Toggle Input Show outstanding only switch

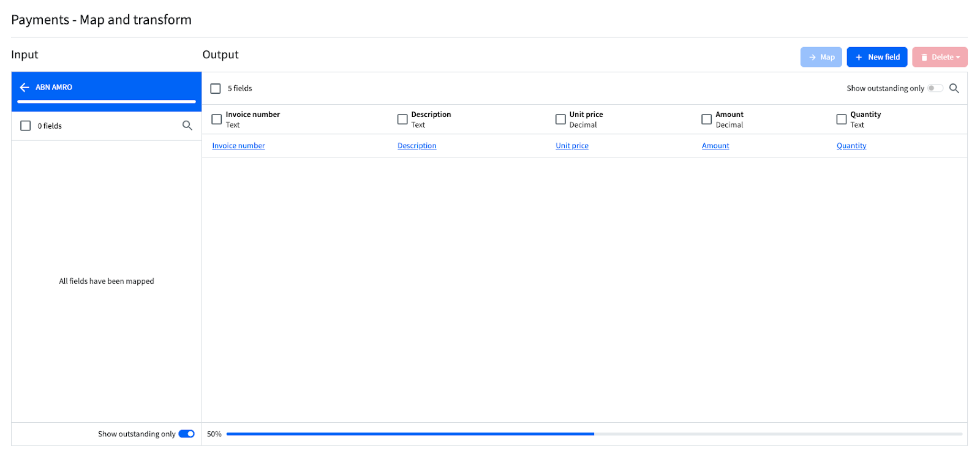[x=187, y=434]
